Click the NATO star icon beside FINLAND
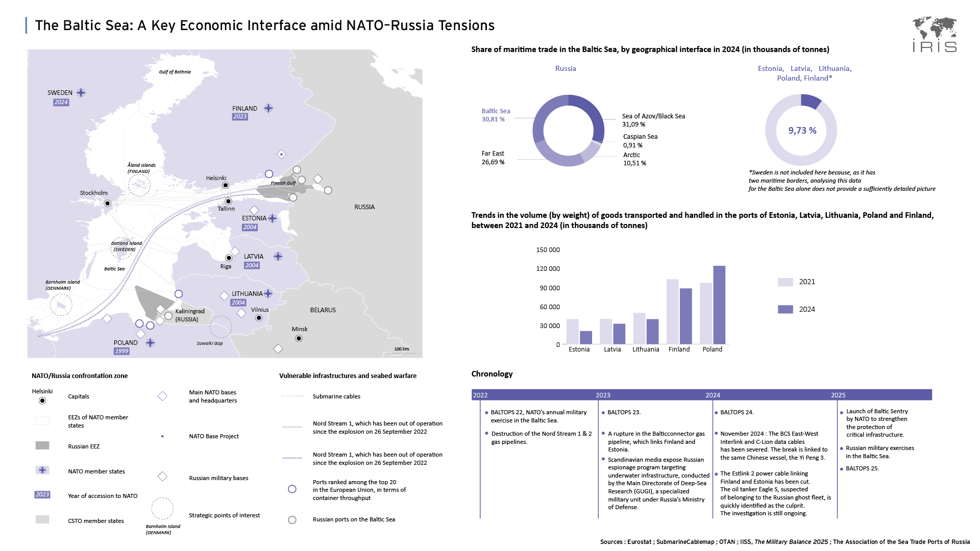The image size is (980, 551). pyautogui.click(x=268, y=108)
